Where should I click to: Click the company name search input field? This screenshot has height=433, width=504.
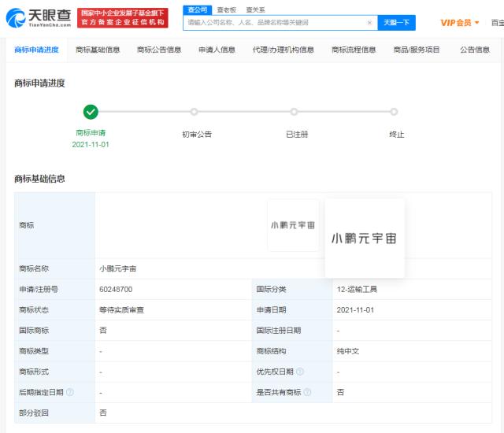pos(276,23)
